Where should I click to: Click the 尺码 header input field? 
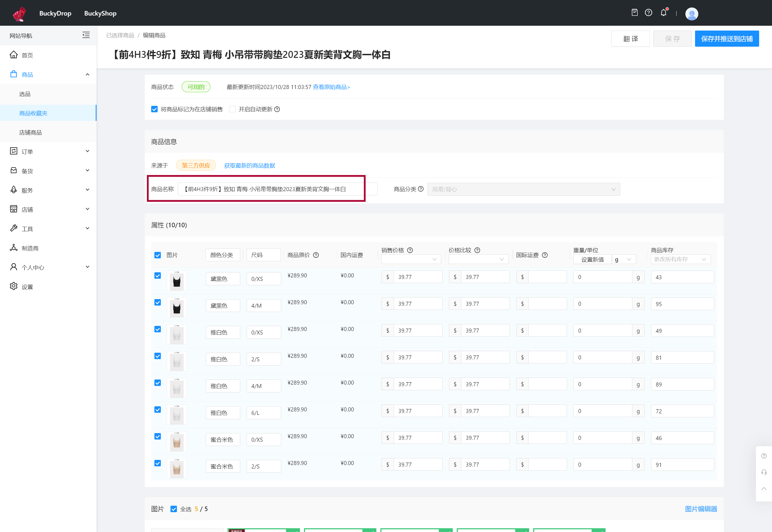(264, 255)
